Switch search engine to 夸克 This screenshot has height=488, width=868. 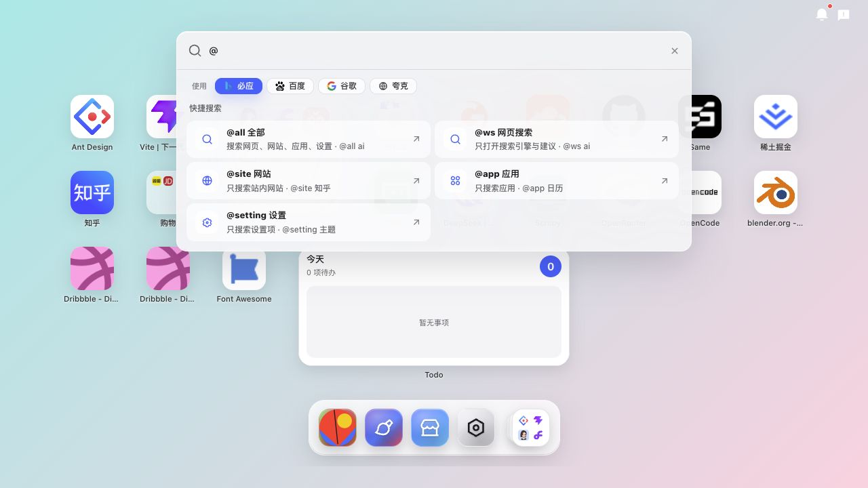[393, 86]
